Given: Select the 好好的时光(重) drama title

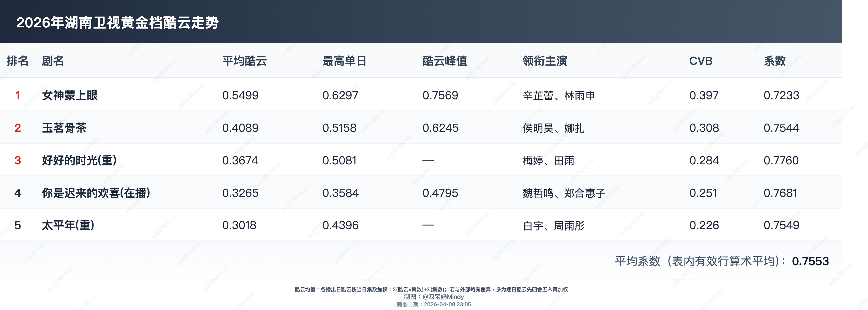Looking at the screenshot, I should (79, 160).
